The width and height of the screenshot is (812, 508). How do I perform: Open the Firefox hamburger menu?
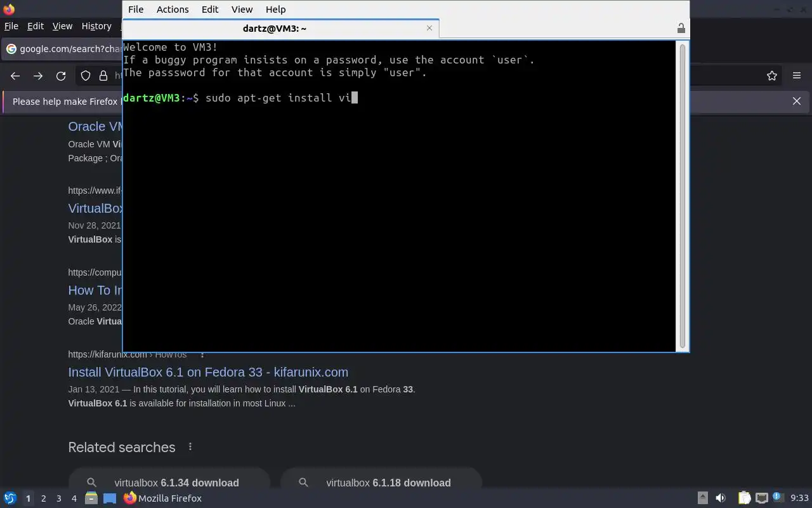[797, 76]
